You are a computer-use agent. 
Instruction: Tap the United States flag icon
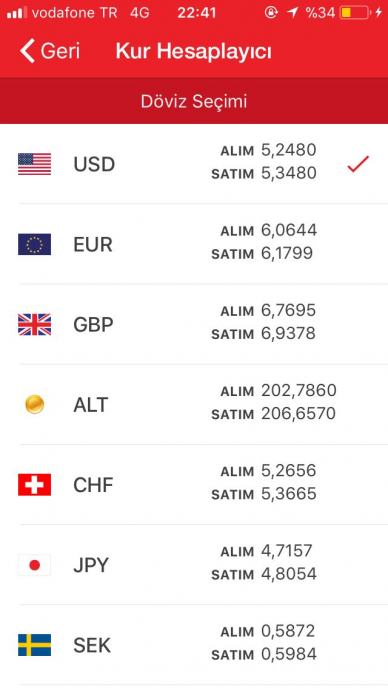[34, 164]
